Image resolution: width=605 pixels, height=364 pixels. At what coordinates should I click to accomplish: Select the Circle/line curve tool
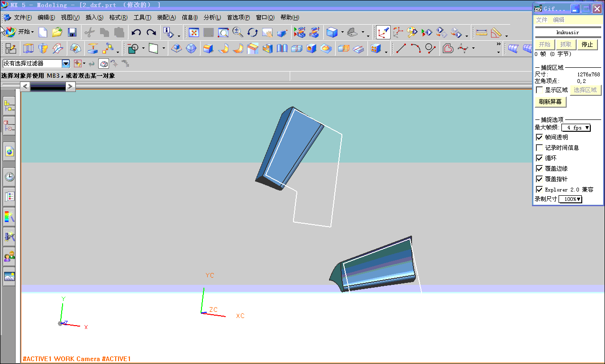click(431, 48)
